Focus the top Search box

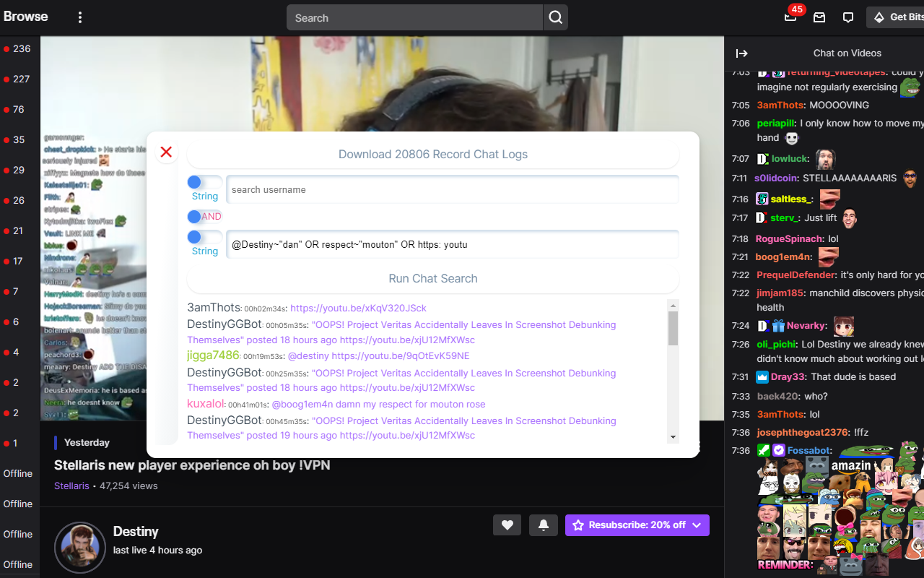click(414, 18)
